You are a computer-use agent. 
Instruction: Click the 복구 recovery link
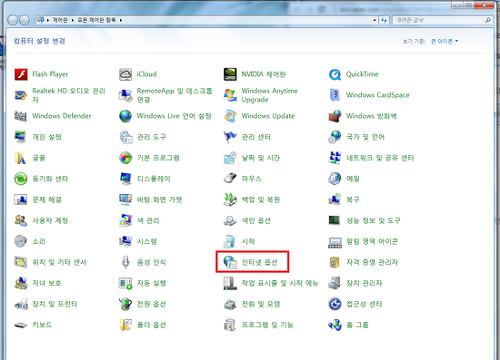pos(353,200)
